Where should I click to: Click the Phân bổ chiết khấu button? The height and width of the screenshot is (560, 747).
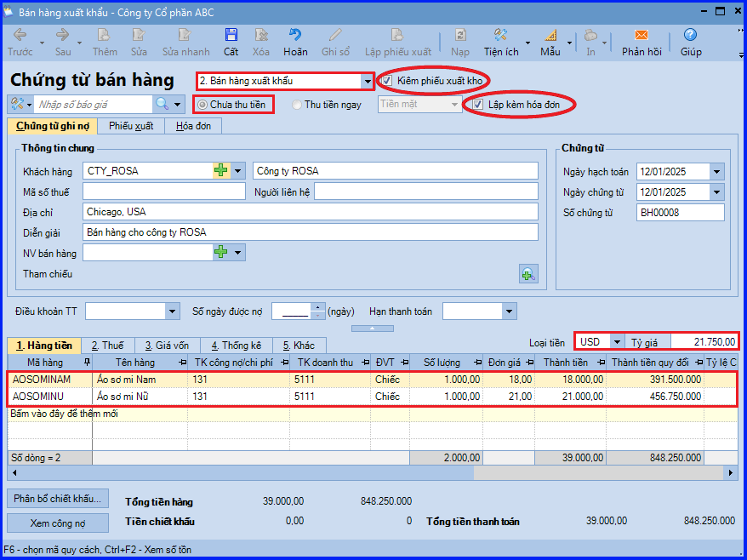pyautogui.click(x=58, y=499)
